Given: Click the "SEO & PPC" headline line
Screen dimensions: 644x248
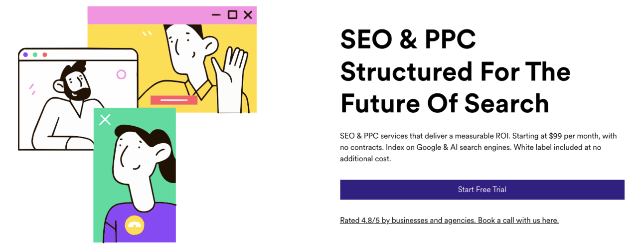Looking at the screenshot, I should pos(408,39).
